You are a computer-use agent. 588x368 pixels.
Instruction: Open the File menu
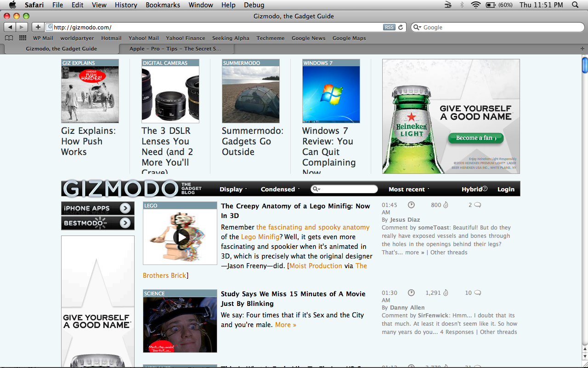58,5
